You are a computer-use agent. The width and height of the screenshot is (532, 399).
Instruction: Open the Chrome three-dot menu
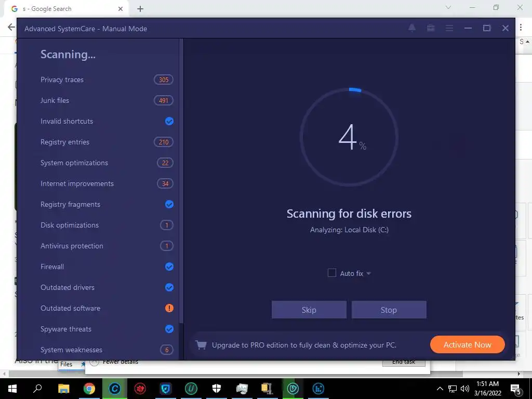pyautogui.click(x=521, y=28)
